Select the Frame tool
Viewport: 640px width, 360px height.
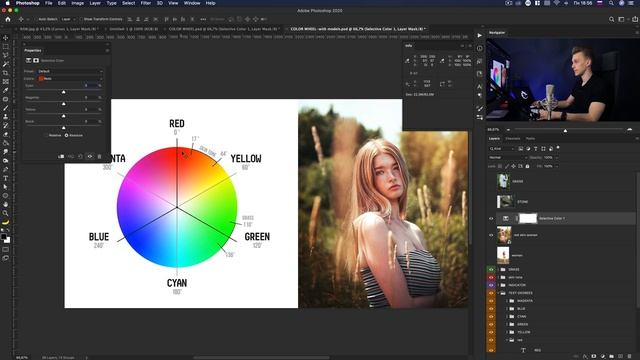point(6,82)
